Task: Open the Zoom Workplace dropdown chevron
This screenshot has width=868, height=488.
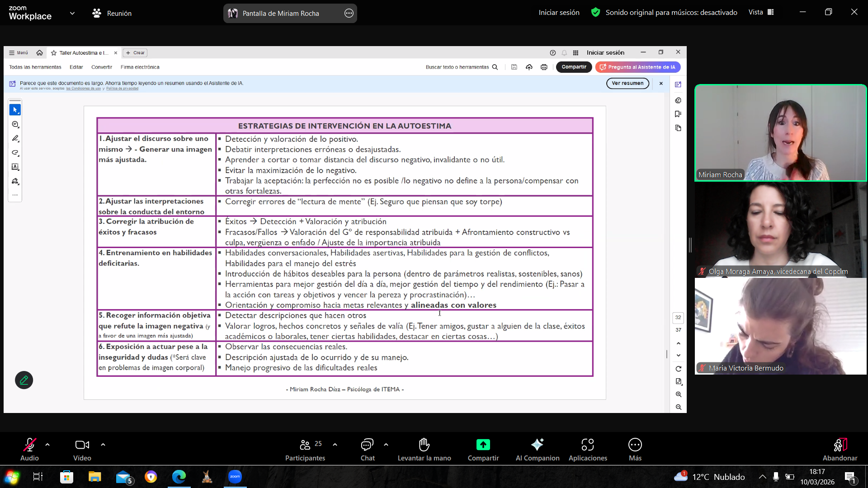Action: coord(72,13)
